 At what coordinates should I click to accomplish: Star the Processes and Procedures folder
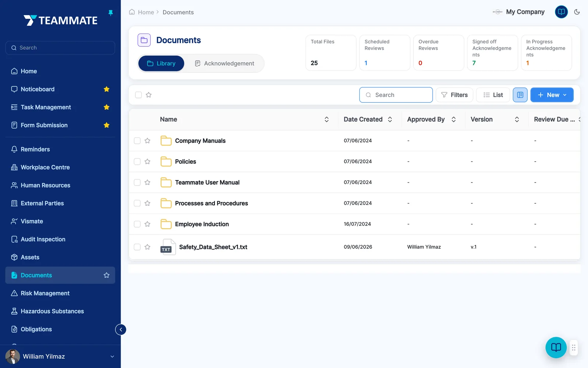point(147,203)
